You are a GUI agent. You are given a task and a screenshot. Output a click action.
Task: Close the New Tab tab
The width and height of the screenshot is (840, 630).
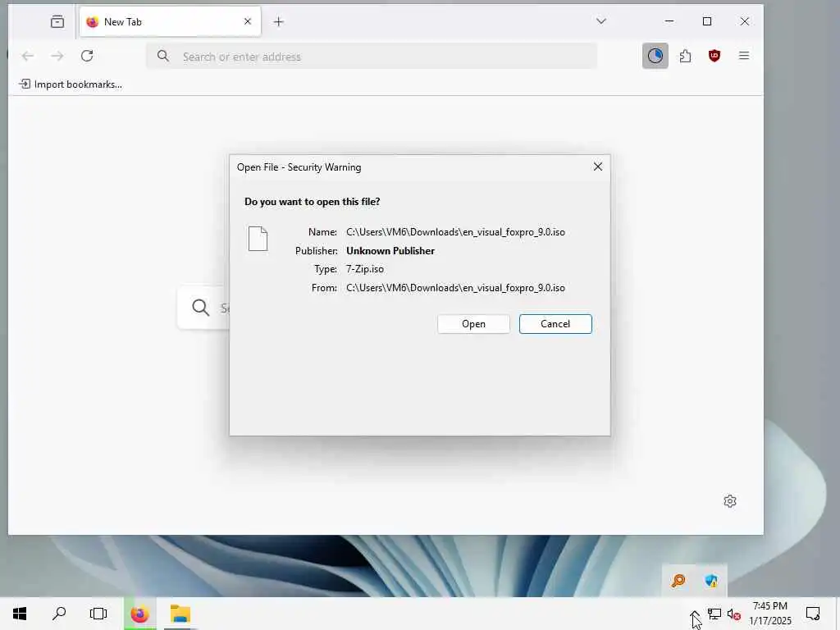pyautogui.click(x=248, y=21)
